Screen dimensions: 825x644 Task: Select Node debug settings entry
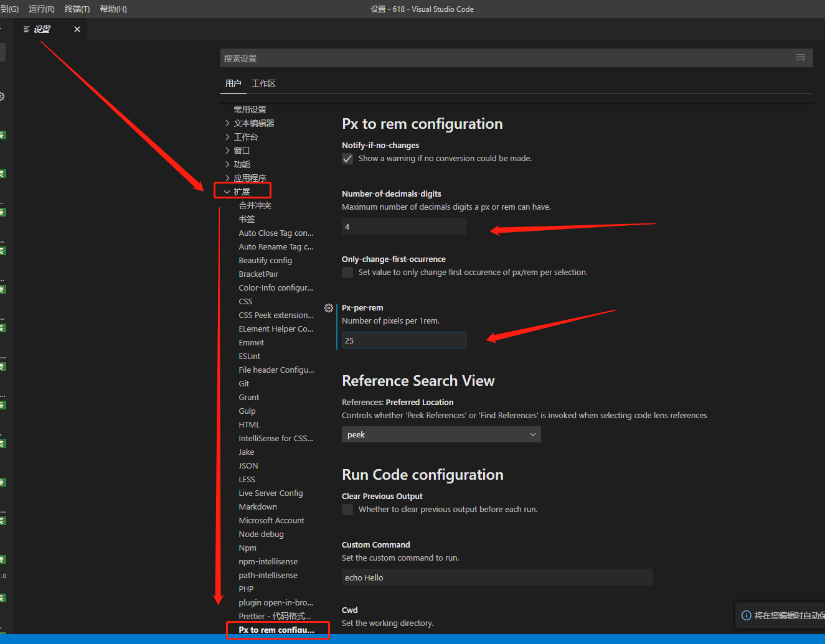click(x=261, y=534)
